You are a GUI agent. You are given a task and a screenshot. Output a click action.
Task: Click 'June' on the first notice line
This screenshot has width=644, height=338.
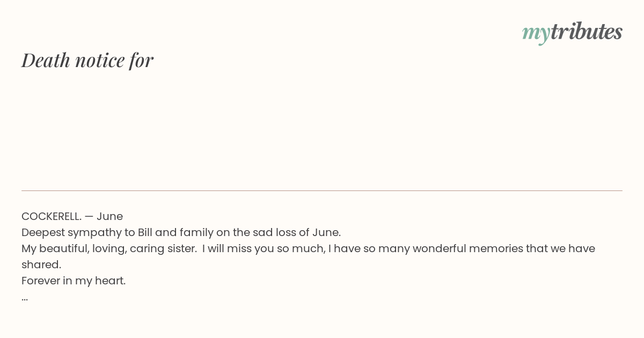coord(109,216)
